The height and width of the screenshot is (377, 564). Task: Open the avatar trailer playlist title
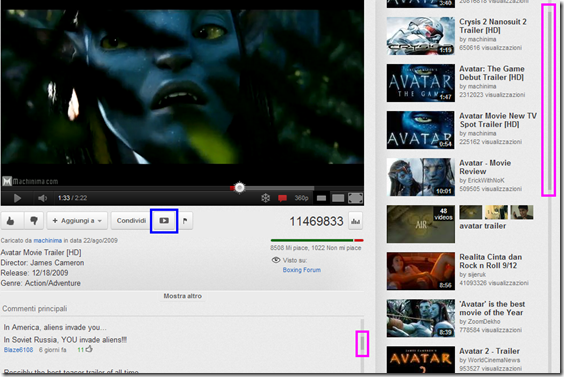tap(482, 226)
